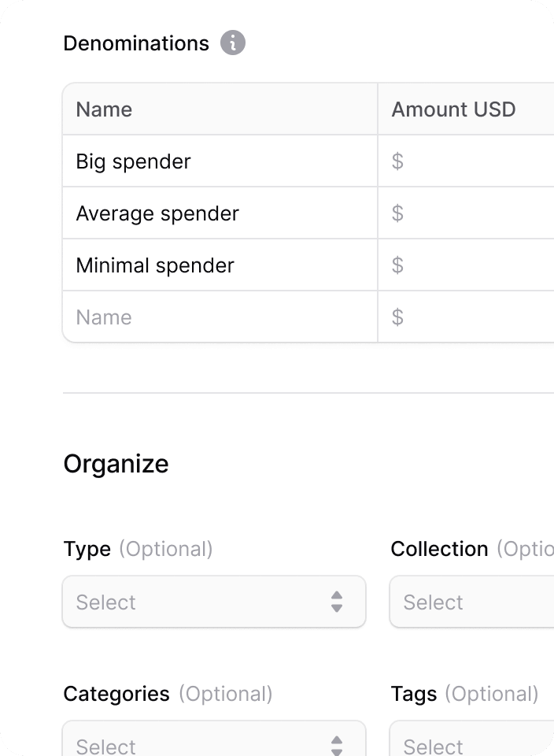Edit the Big spender name cell

[220, 161]
